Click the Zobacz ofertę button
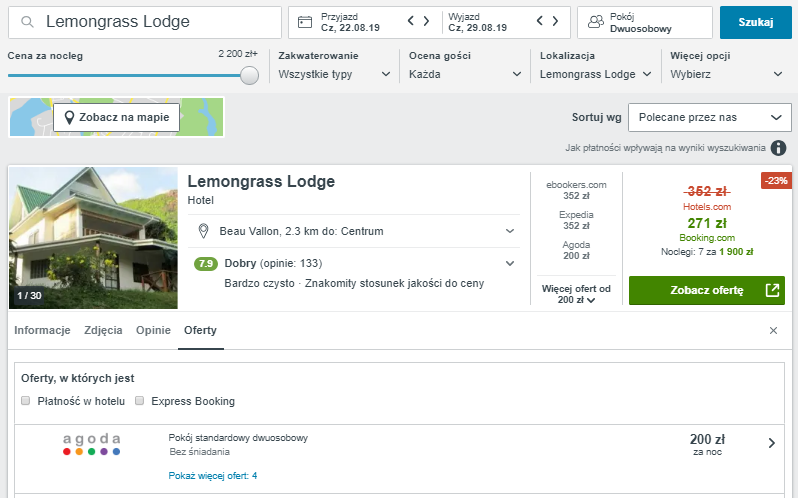 pos(707,290)
